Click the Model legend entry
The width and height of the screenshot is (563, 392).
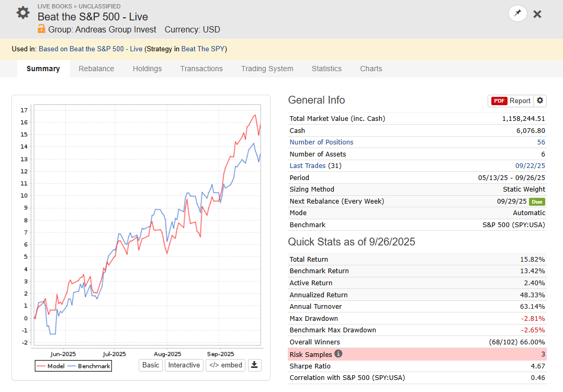pos(51,366)
